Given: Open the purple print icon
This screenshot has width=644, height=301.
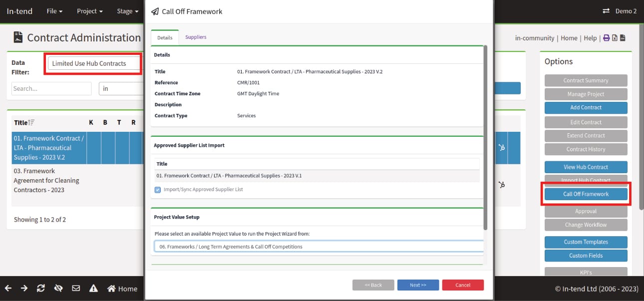Looking at the screenshot, I should click(607, 38).
